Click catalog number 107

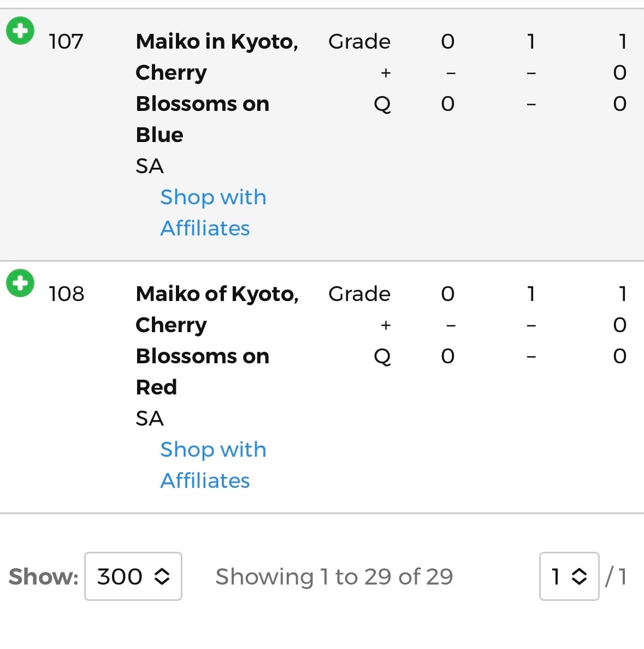point(66,42)
